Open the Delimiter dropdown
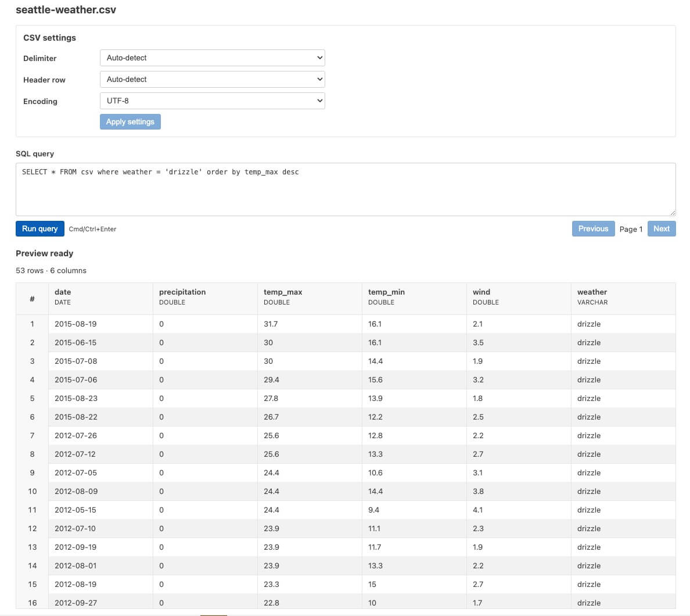This screenshot has height=616, width=690. 212,58
